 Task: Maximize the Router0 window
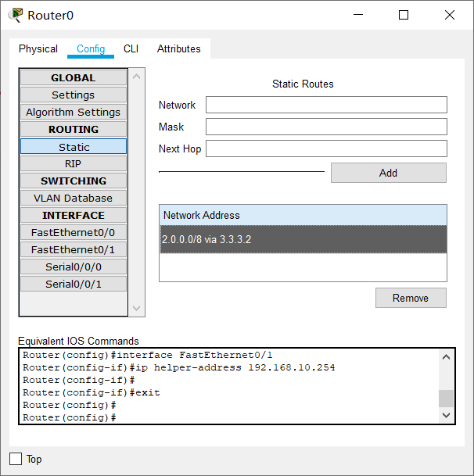(x=404, y=15)
